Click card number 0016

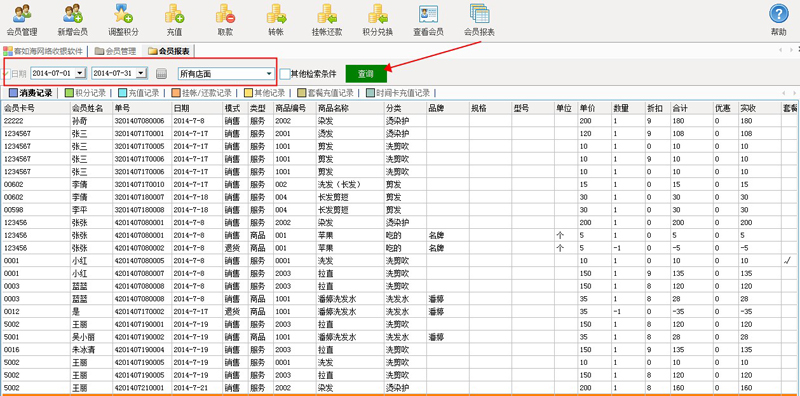click(x=11, y=350)
